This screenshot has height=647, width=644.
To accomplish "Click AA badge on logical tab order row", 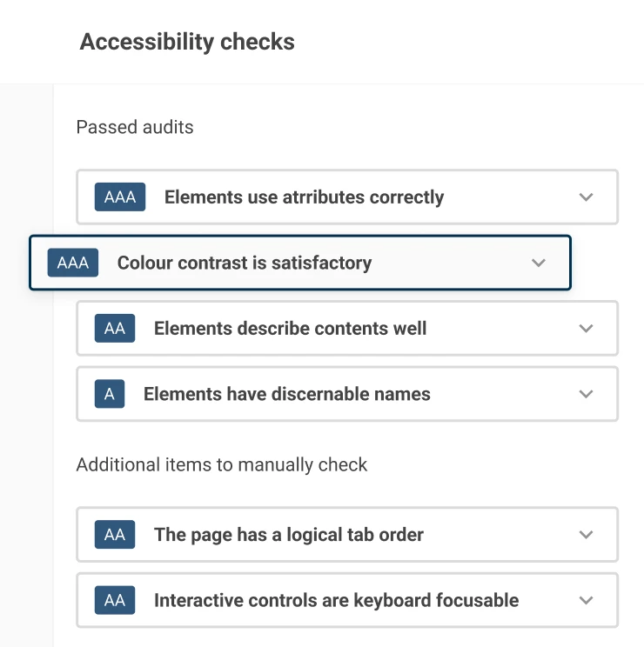I will [x=115, y=535].
